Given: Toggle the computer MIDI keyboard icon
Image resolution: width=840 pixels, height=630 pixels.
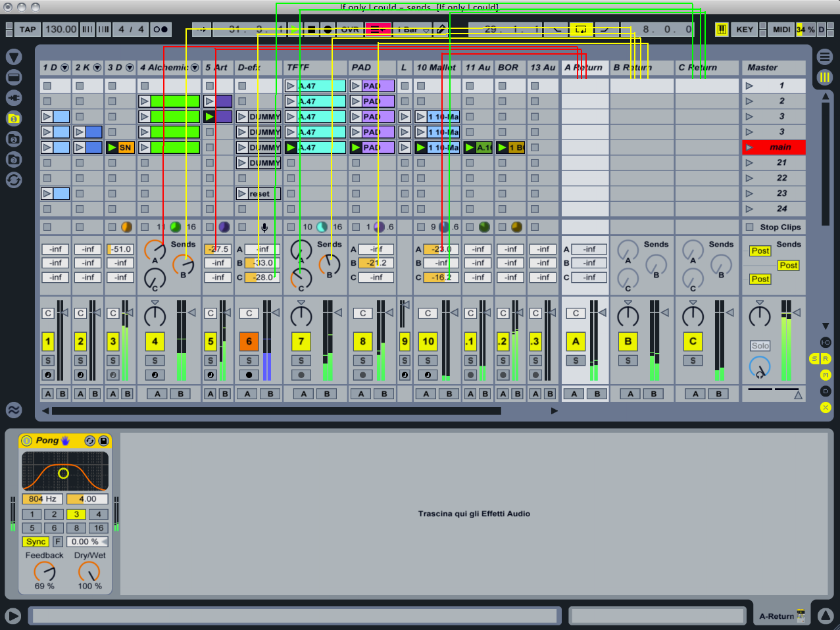Looking at the screenshot, I should (x=722, y=30).
